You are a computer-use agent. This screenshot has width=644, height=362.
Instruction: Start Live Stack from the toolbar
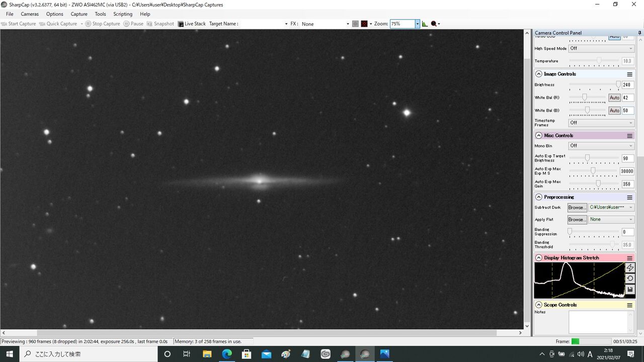point(192,24)
